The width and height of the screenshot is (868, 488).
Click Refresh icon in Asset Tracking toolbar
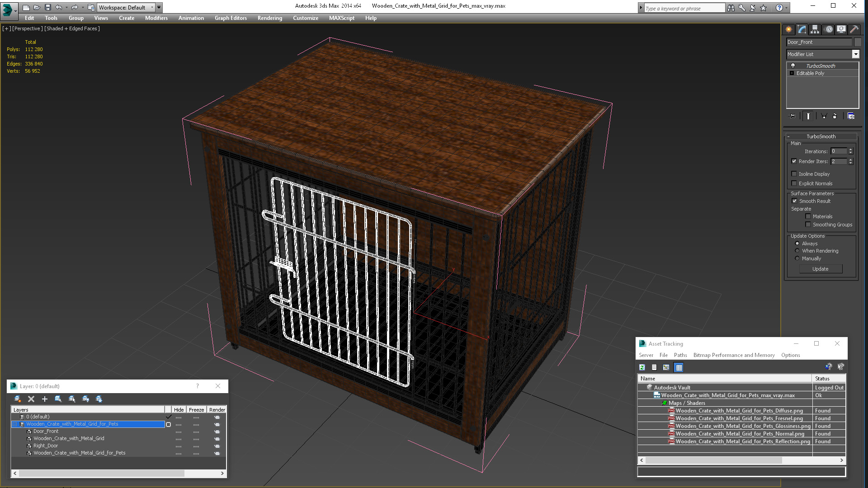pyautogui.click(x=642, y=367)
